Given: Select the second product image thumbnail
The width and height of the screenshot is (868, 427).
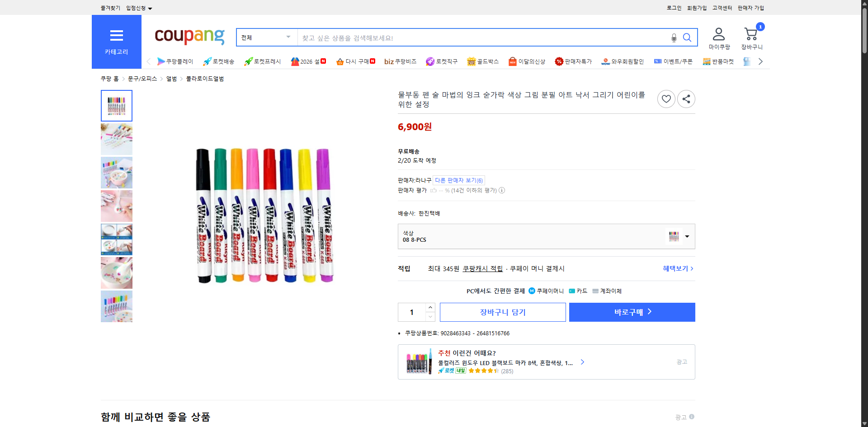Looking at the screenshot, I should 116,139.
